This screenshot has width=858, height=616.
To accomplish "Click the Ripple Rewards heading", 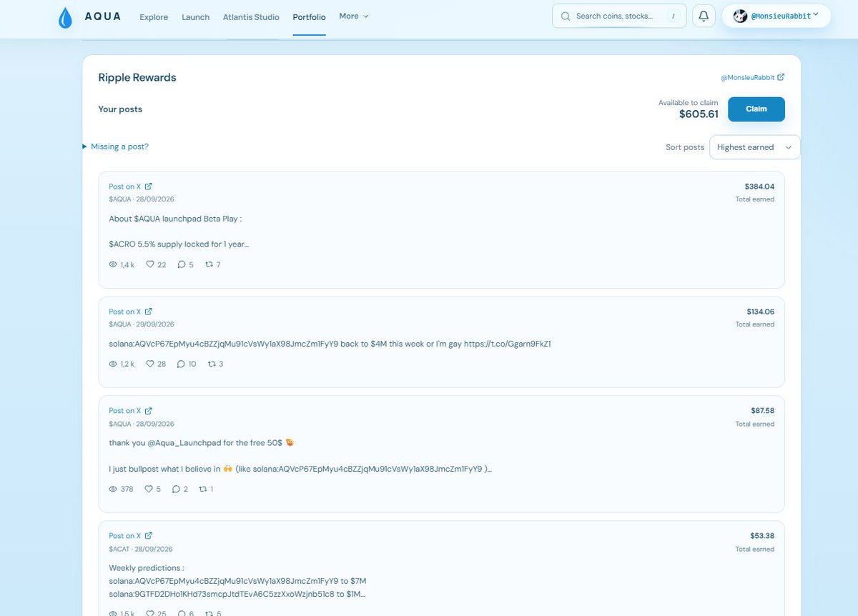I will pos(137,77).
